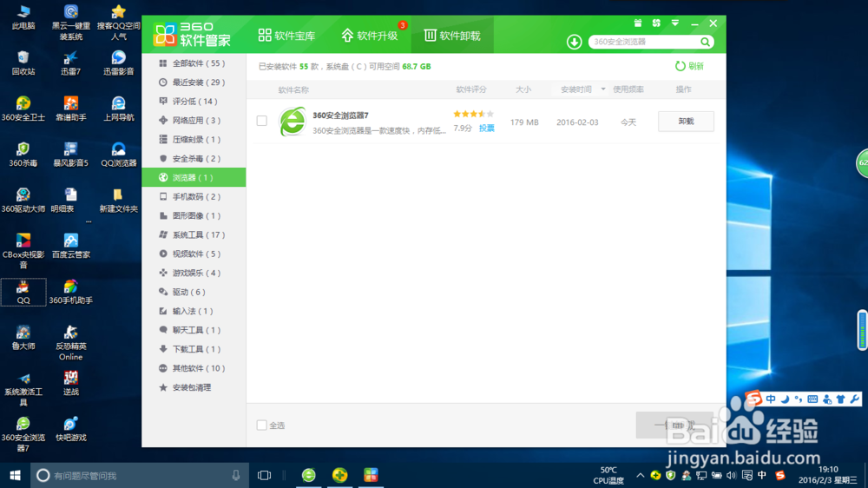Click the 使用频率 column header
Screen dimensions: 868x488
tap(628, 89)
